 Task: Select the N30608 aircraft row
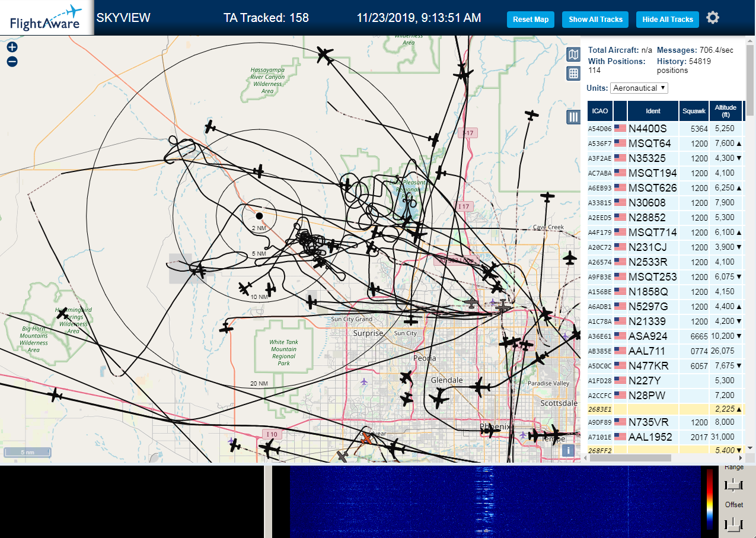(x=666, y=202)
